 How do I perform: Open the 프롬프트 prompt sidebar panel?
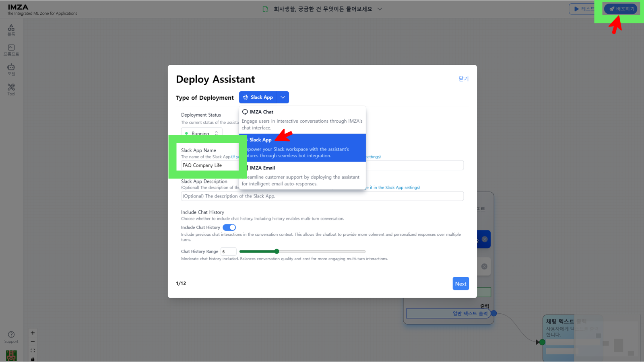point(11,50)
